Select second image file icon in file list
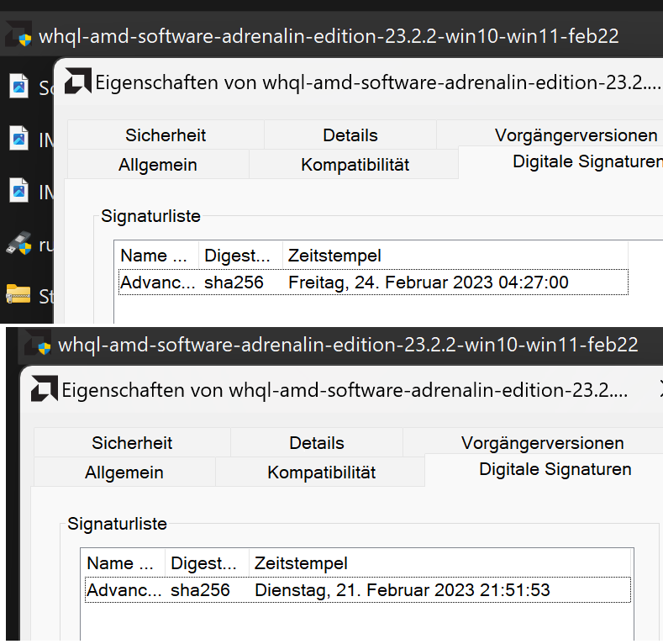The width and height of the screenshot is (663, 644). pyautogui.click(x=19, y=138)
